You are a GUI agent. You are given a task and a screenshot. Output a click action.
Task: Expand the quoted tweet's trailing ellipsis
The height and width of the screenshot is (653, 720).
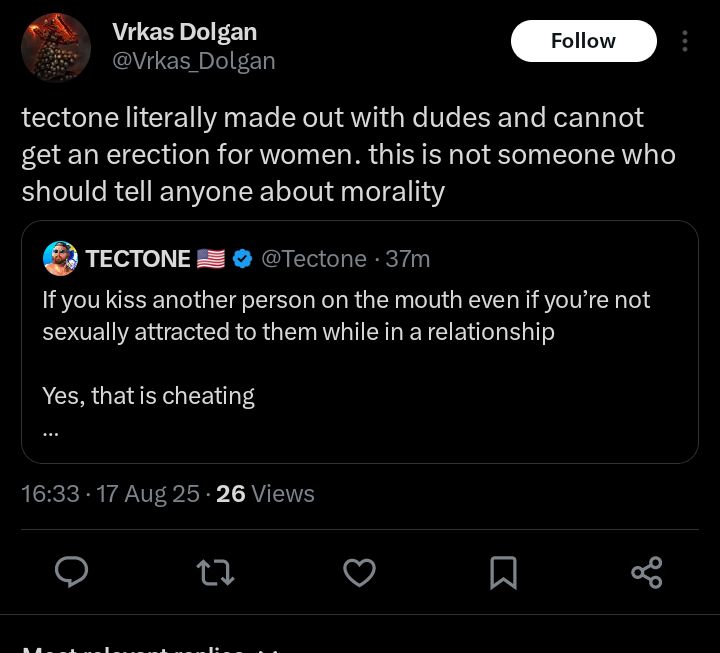[x=51, y=432]
